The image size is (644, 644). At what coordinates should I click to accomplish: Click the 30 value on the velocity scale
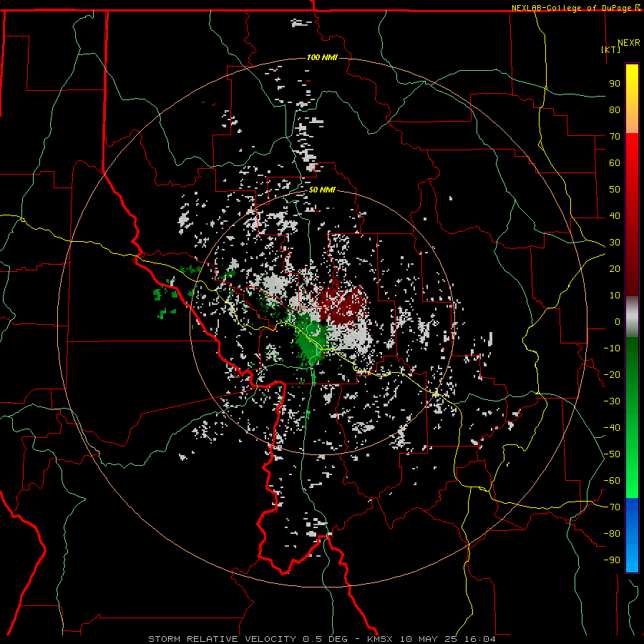click(x=615, y=243)
